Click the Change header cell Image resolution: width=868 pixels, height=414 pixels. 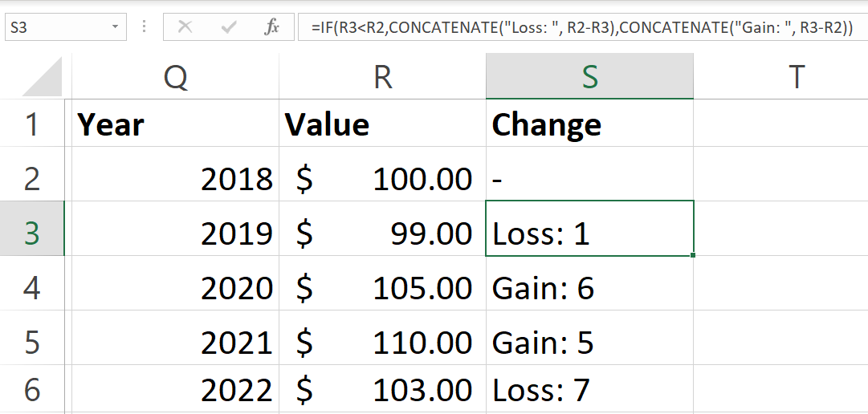coord(589,123)
